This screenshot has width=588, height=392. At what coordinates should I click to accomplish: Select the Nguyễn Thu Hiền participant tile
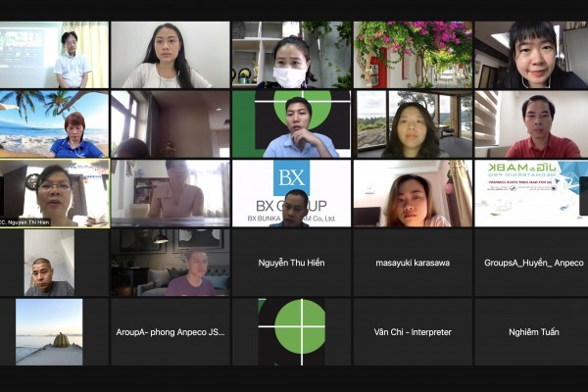(291, 263)
